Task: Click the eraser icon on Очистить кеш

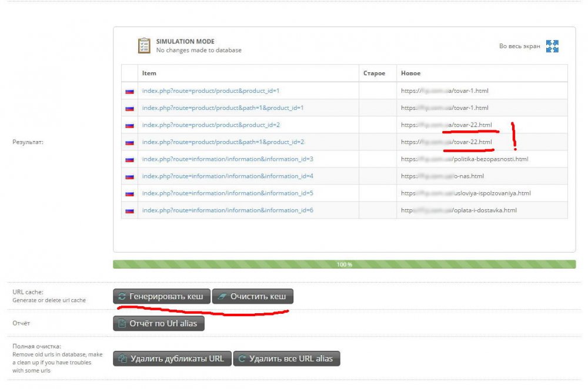Action: point(222,296)
